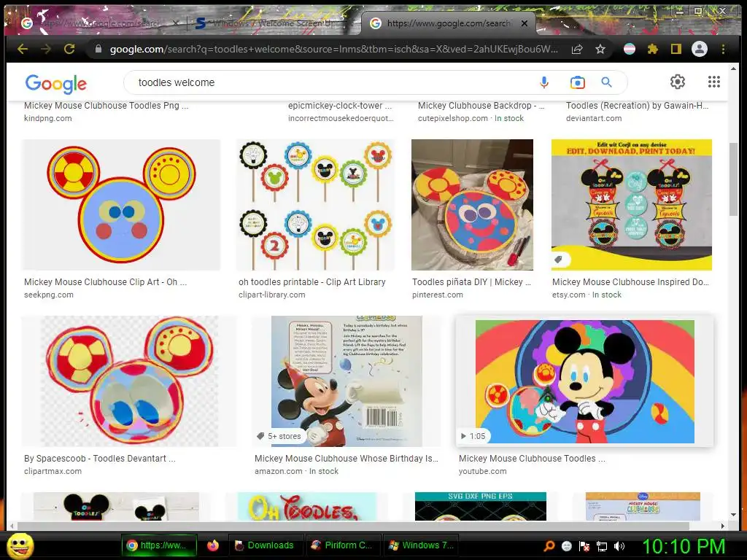Click Mickey Mouse Clubhouse Inspired Do... link
Screen dimensions: 747x560
click(630, 282)
